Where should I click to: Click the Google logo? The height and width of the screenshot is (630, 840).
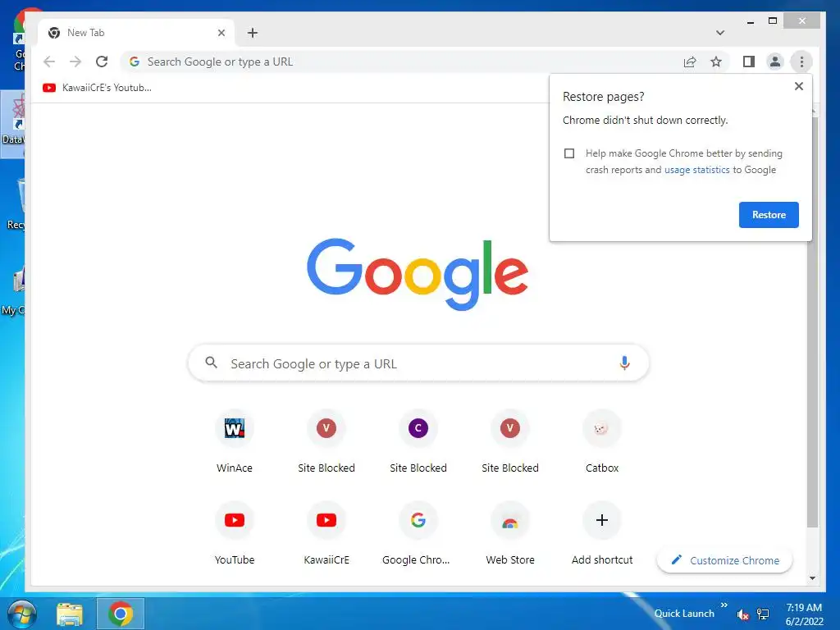click(418, 274)
